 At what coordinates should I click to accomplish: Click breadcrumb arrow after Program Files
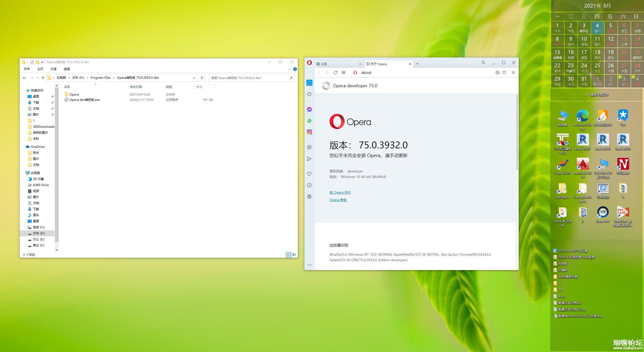click(114, 78)
